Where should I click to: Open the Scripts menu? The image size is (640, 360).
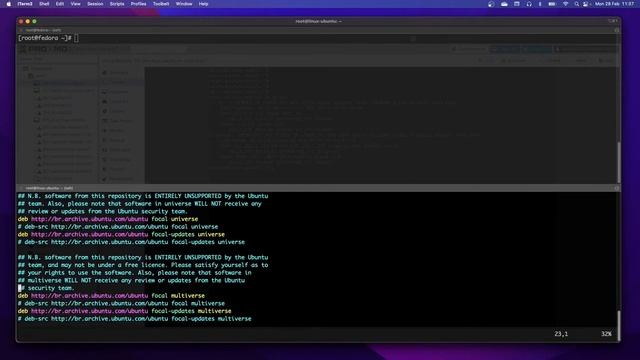tap(117, 4)
